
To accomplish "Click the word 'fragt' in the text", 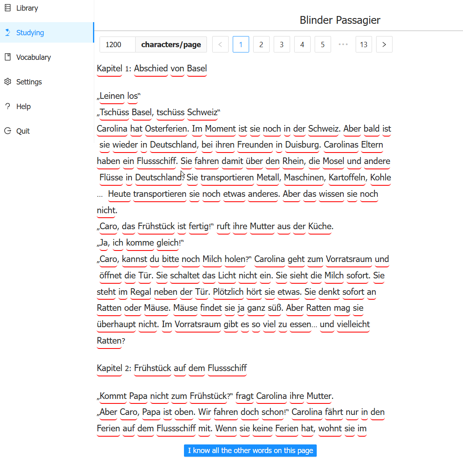I will pos(245,396).
